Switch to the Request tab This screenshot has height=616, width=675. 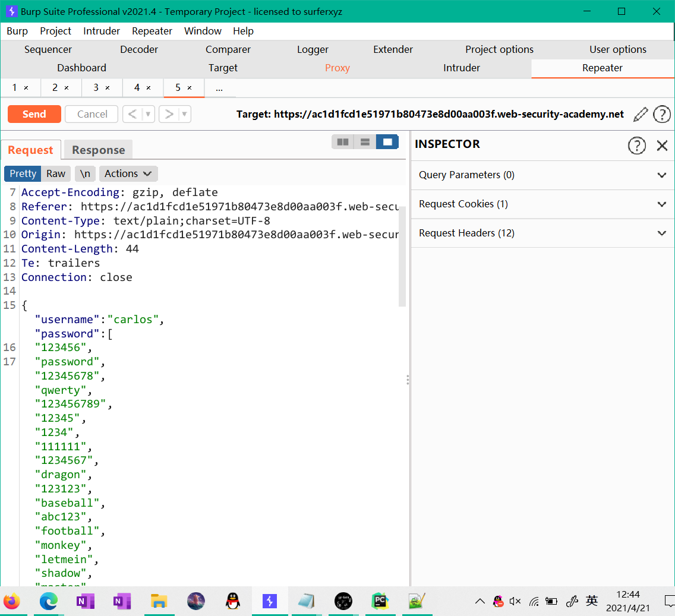pos(30,150)
